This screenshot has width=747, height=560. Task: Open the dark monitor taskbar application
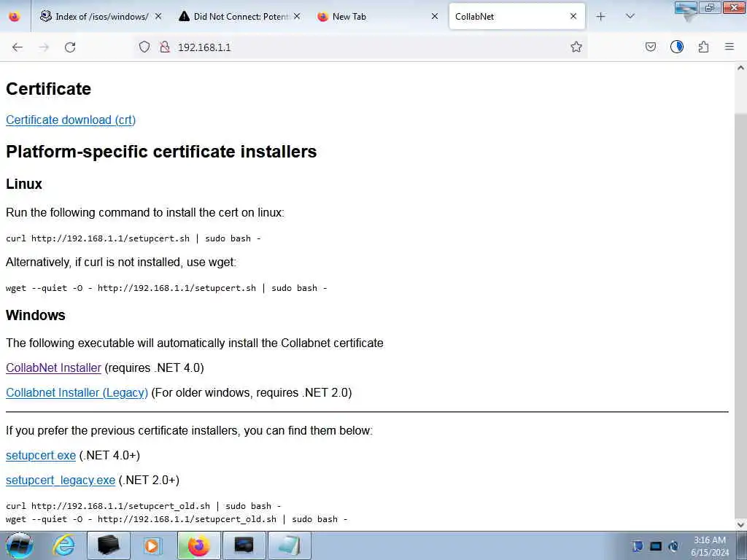click(244, 545)
